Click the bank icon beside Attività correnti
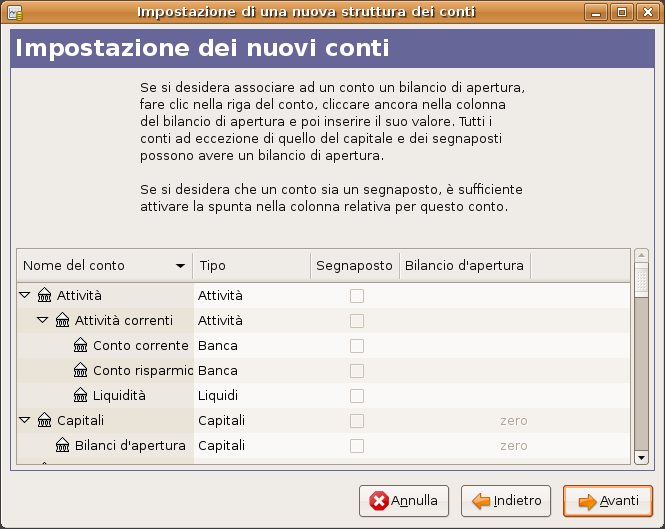 pos(62,320)
